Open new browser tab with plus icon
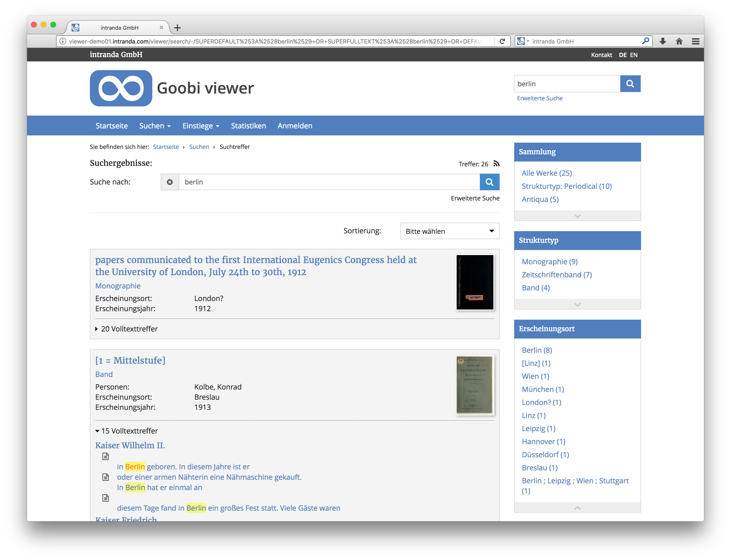This screenshot has height=560, width=731. pyautogui.click(x=178, y=28)
